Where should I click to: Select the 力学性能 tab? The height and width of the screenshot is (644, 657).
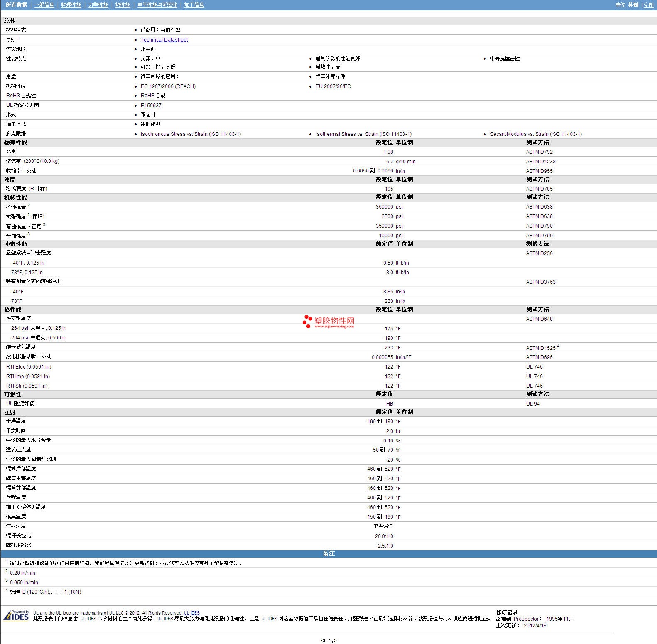click(98, 5)
